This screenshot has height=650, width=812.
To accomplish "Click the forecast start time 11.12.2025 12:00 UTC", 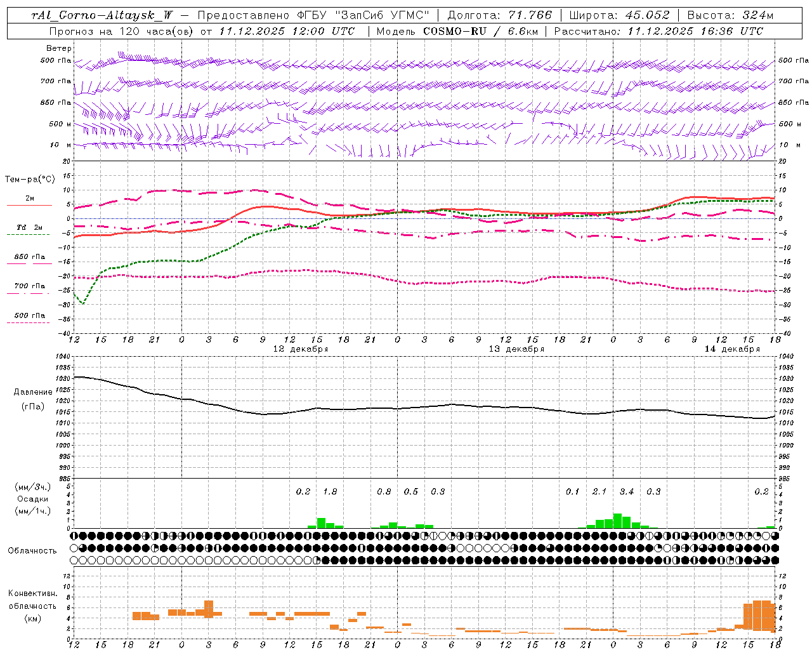I will coord(287,31).
